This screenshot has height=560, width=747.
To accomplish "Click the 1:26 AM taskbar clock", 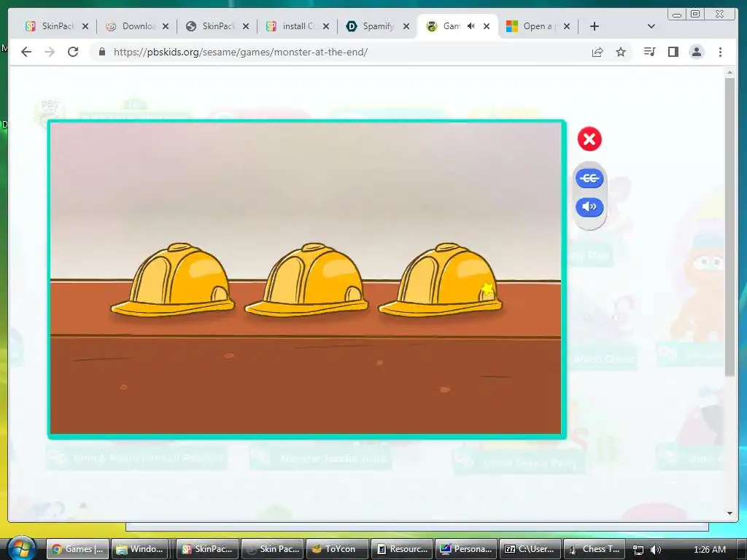I will [x=709, y=550].
